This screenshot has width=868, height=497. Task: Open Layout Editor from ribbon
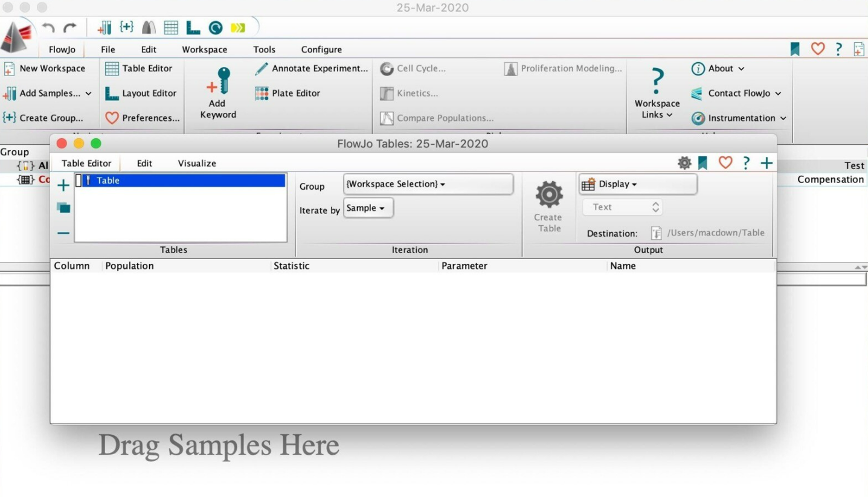click(141, 93)
